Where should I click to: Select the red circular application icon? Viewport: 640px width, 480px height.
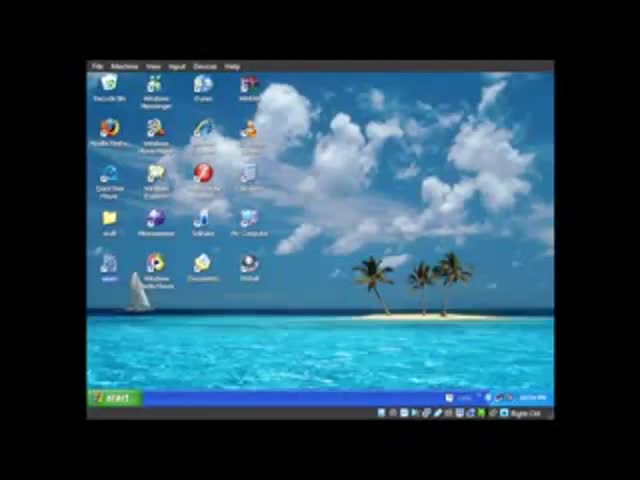(x=203, y=174)
